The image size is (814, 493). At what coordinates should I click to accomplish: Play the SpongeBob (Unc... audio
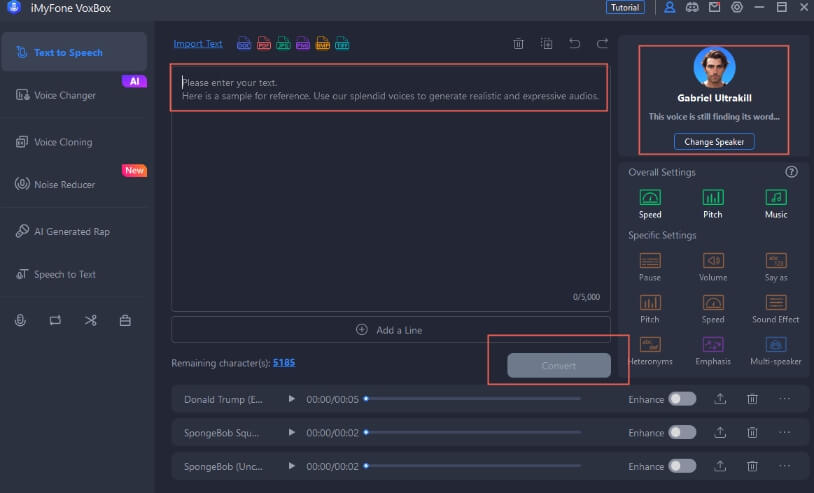(292, 466)
